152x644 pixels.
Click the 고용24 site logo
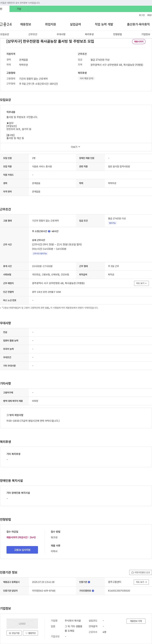tap(6, 24)
